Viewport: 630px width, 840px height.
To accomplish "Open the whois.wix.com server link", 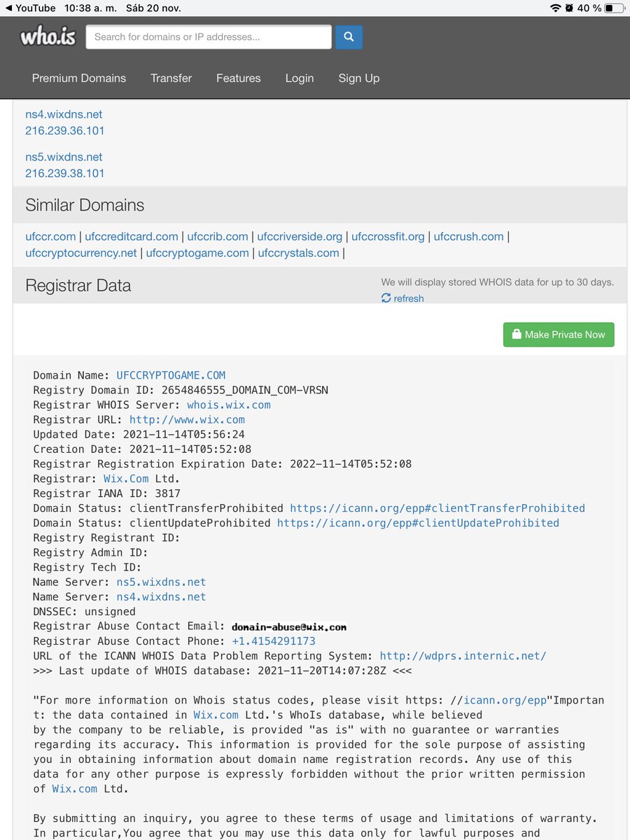I will 229,405.
